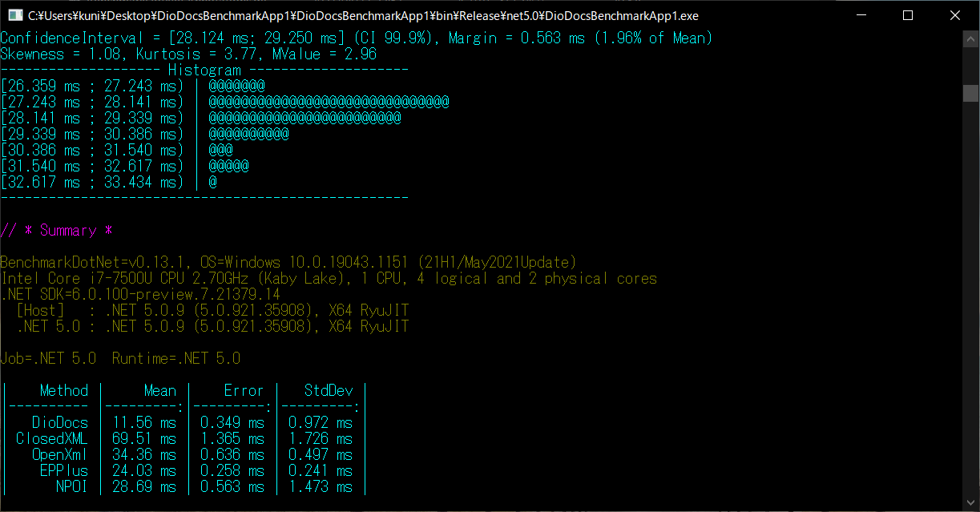Click the 'Job=.NET 5.0 Runtime=.NET 5.0' line
Viewport: 980px width, 512px height.
tap(120, 358)
